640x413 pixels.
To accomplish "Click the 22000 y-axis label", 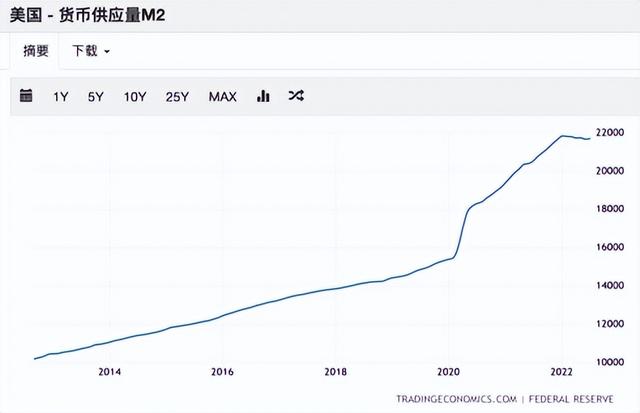I will [610, 132].
